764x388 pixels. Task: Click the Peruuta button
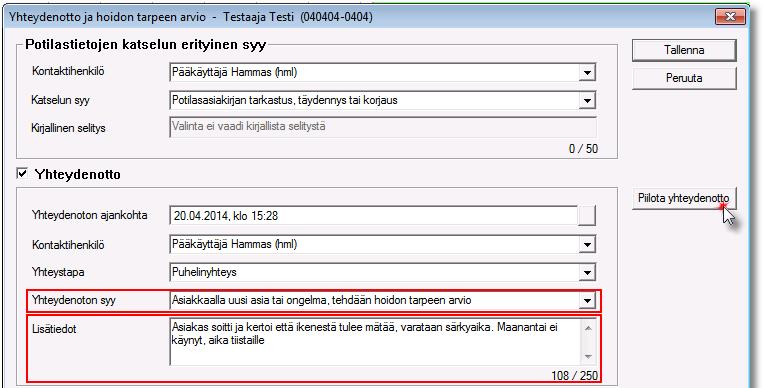(x=684, y=78)
